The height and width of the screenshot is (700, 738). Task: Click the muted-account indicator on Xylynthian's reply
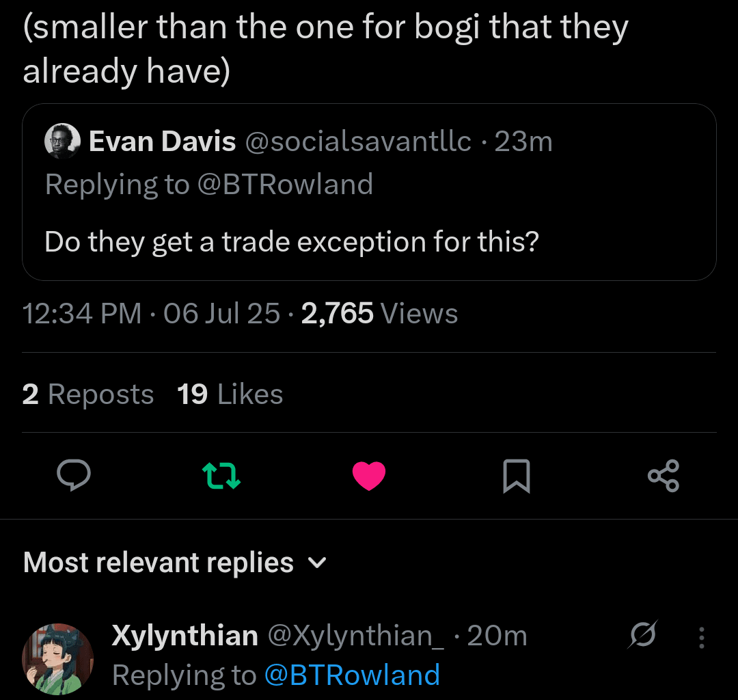(643, 634)
